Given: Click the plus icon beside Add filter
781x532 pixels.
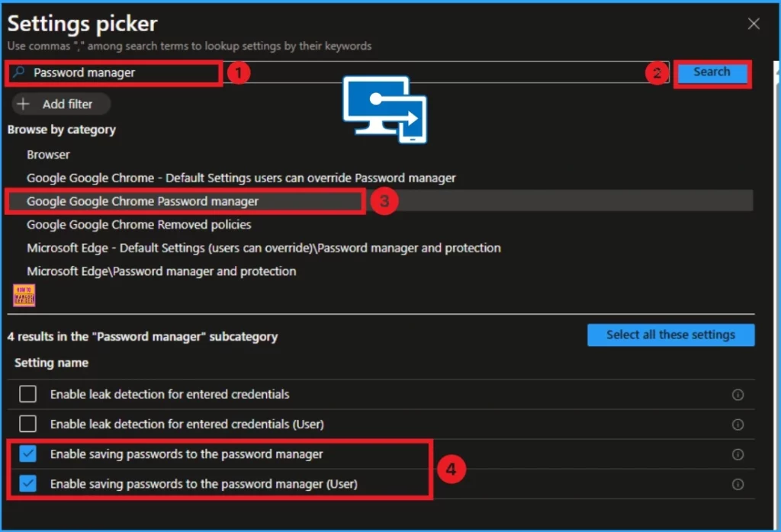Looking at the screenshot, I should [x=23, y=104].
